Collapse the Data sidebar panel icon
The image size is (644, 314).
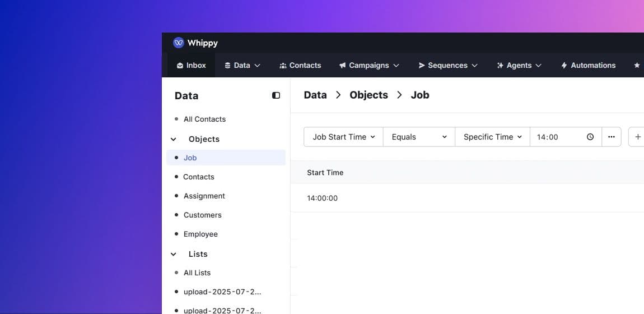[x=276, y=95]
